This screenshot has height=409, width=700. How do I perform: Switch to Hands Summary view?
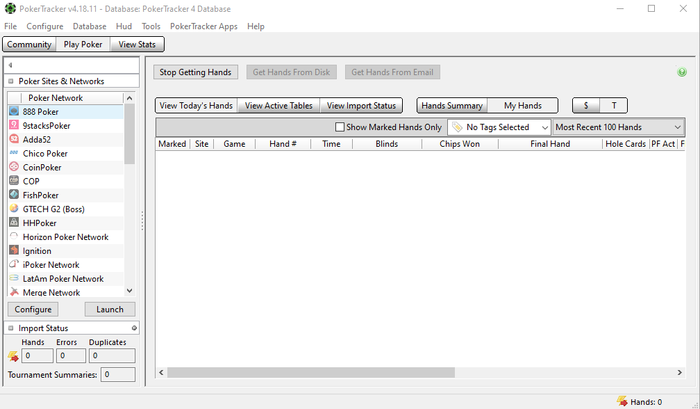[x=452, y=106]
